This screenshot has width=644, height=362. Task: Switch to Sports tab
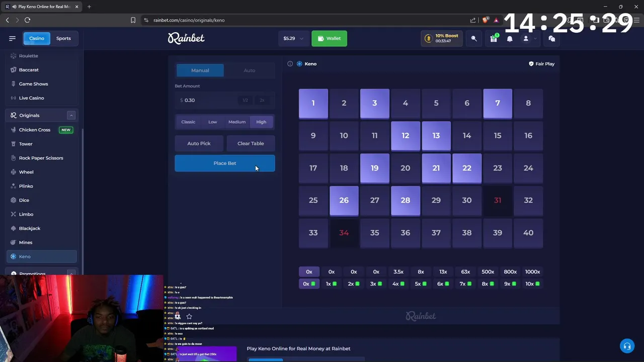pos(63,38)
